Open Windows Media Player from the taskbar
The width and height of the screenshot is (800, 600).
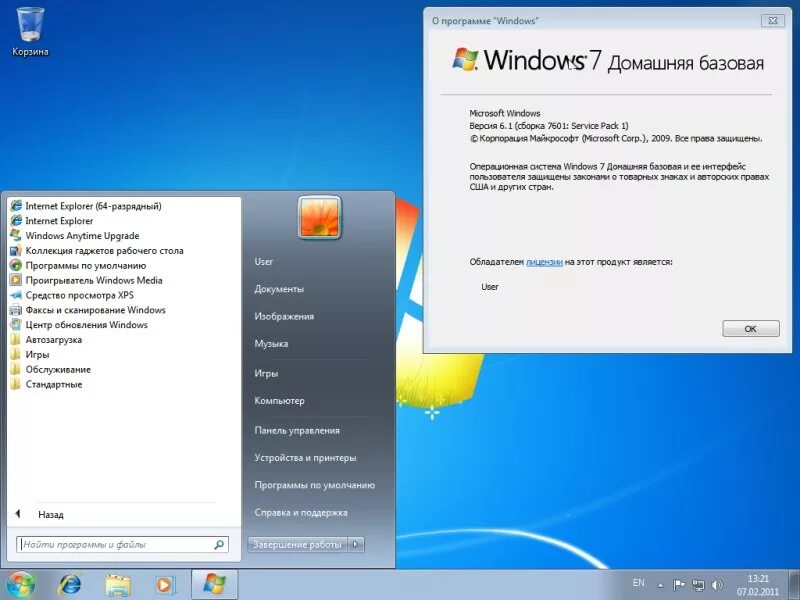coord(164,585)
